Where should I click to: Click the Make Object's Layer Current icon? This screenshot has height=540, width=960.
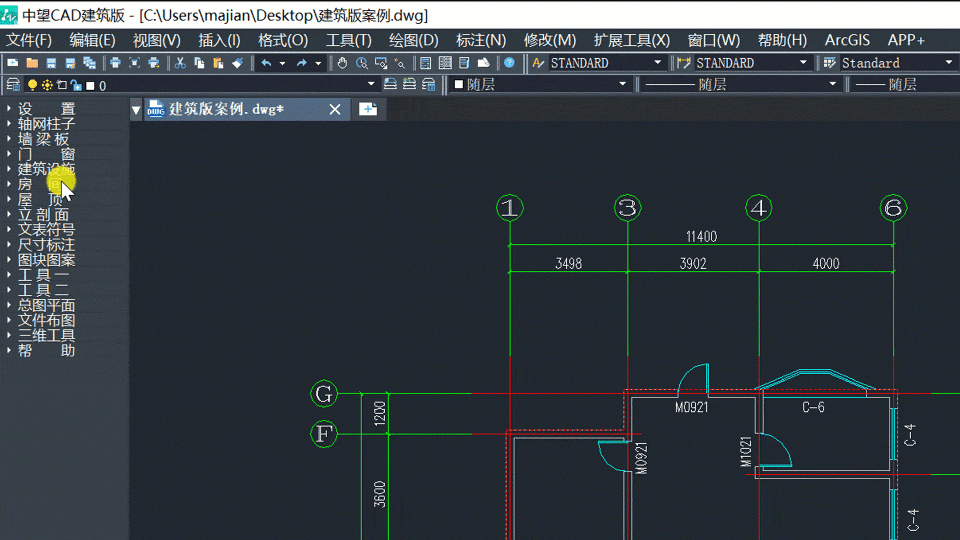tap(390, 84)
